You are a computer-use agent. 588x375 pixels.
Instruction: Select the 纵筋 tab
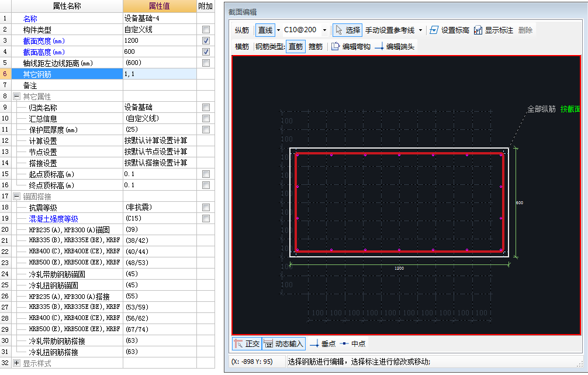point(242,30)
